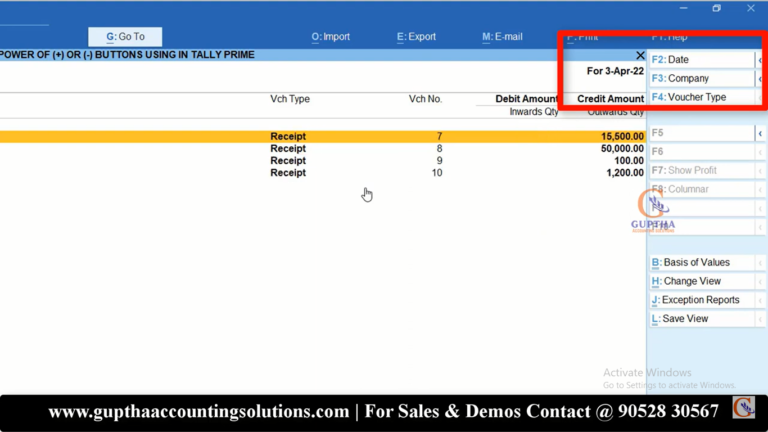Image resolution: width=768 pixels, height=432 pixels.
Task: Click the 1,200.00 credit amount
Action: click(625, 173)
